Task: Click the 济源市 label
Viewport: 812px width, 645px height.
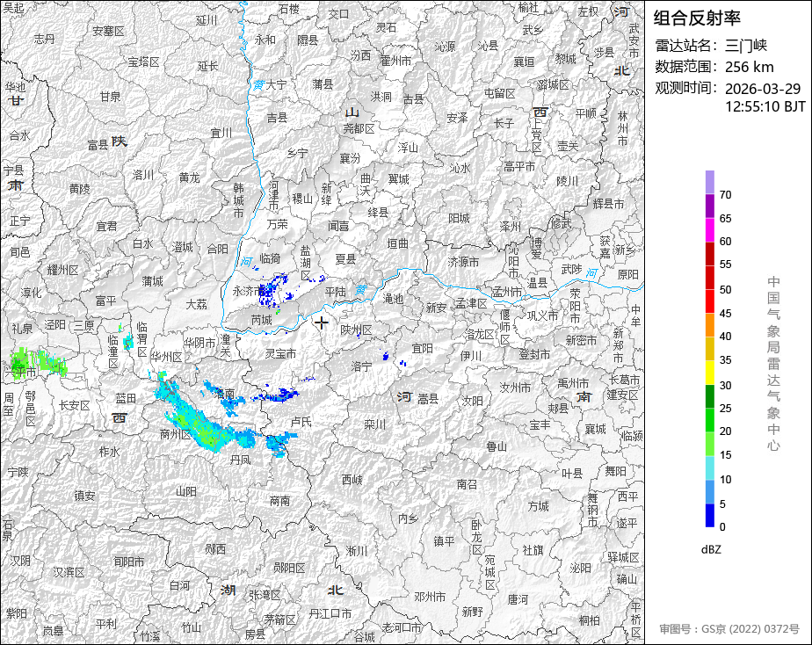Action: click(x=463, y=263)
